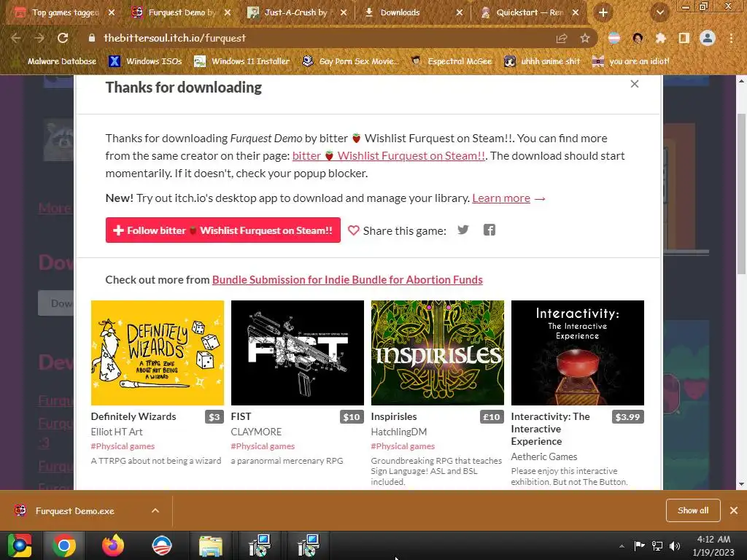The image size is (747, 560).
Task: Open Bundle Submission for Indie Bundle link
Action: 347,279
